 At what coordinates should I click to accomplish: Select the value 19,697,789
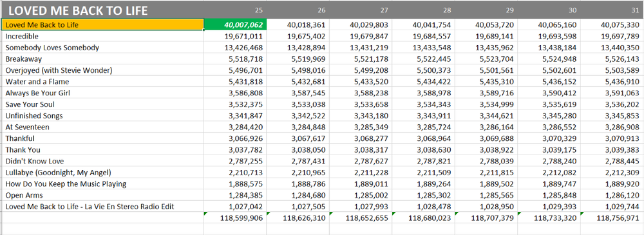click(612, 36)
